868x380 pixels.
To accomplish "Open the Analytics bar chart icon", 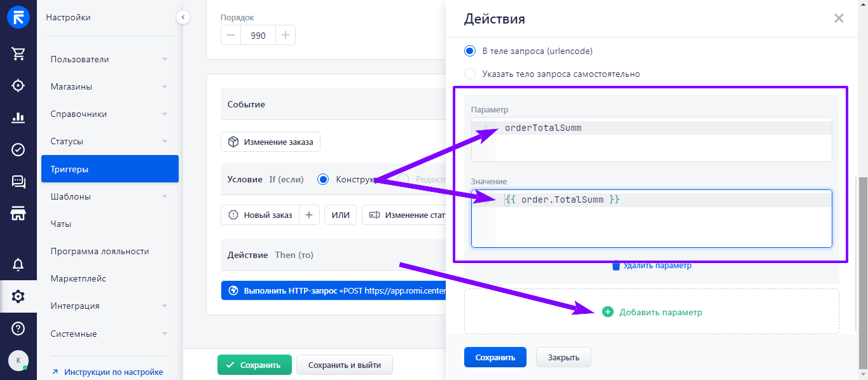I will pos(18,118).
